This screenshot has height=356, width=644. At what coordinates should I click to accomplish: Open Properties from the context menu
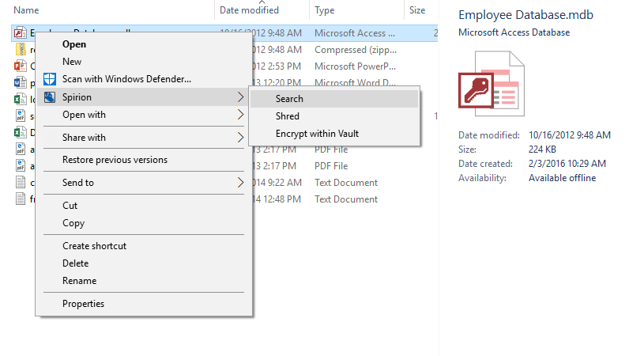(83, 304)
